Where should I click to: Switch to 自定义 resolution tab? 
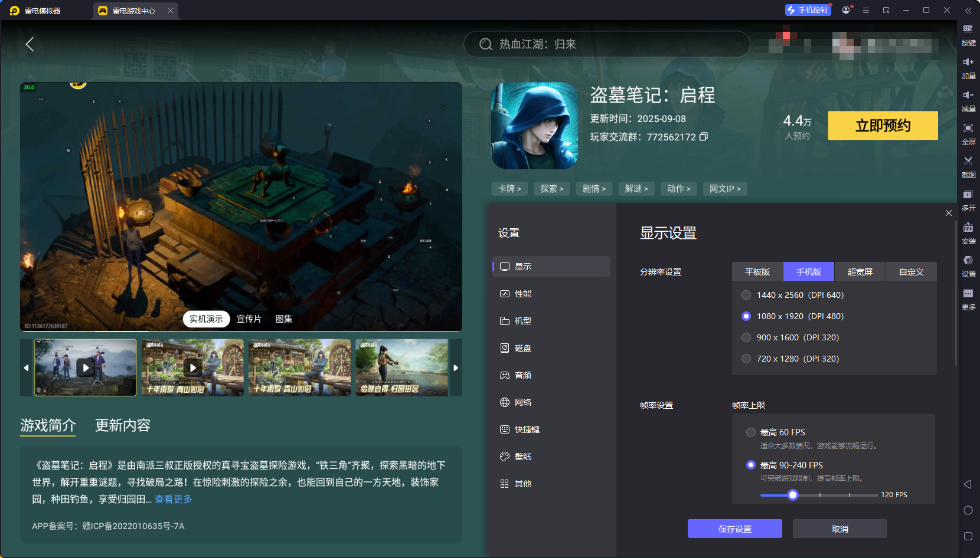[912, 272]
